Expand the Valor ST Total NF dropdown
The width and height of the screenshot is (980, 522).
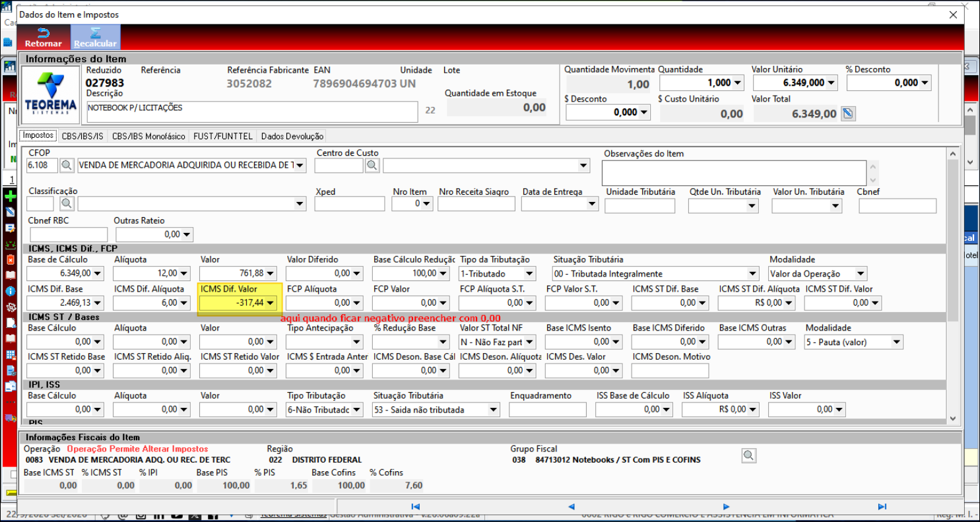pos(529,342)
